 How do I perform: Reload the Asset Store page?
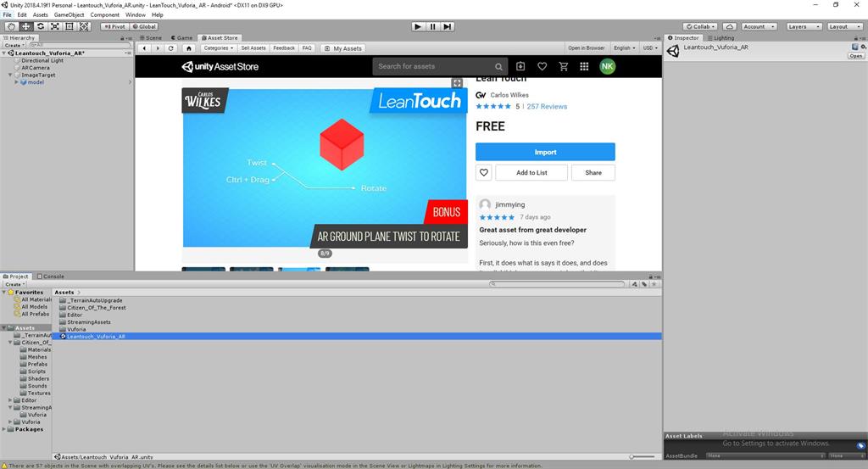coord(171,48)
